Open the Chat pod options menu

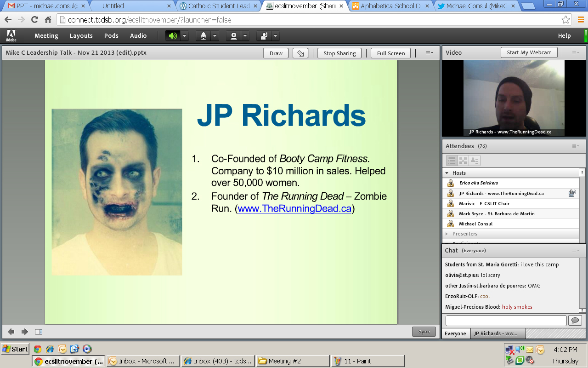pos(576,251)
